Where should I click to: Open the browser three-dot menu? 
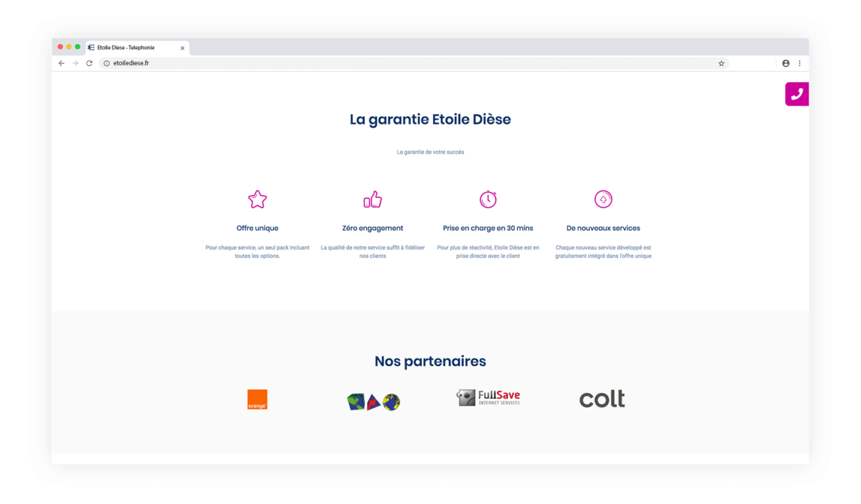coord(799,63)
